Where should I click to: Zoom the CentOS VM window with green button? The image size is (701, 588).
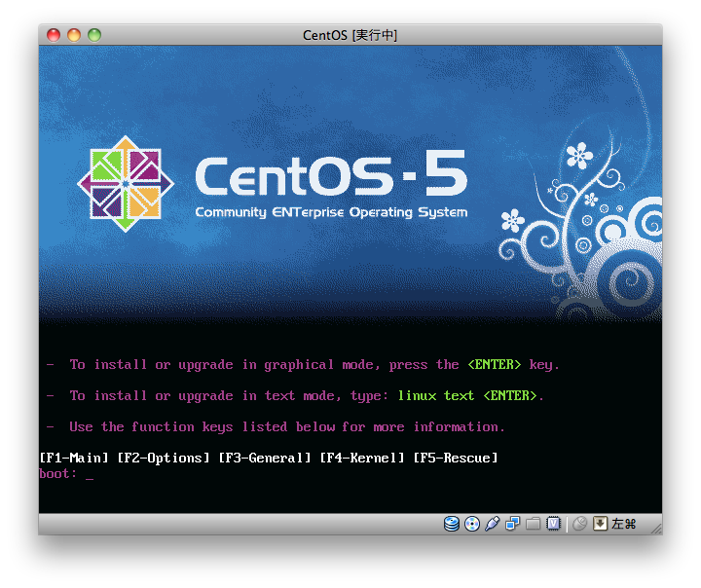tap(94, 35)
